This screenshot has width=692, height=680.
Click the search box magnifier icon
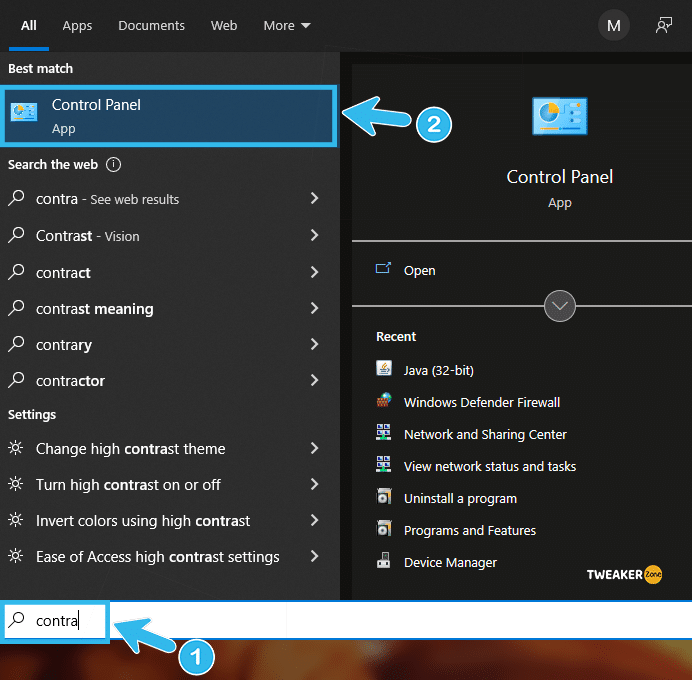(17, 620)
